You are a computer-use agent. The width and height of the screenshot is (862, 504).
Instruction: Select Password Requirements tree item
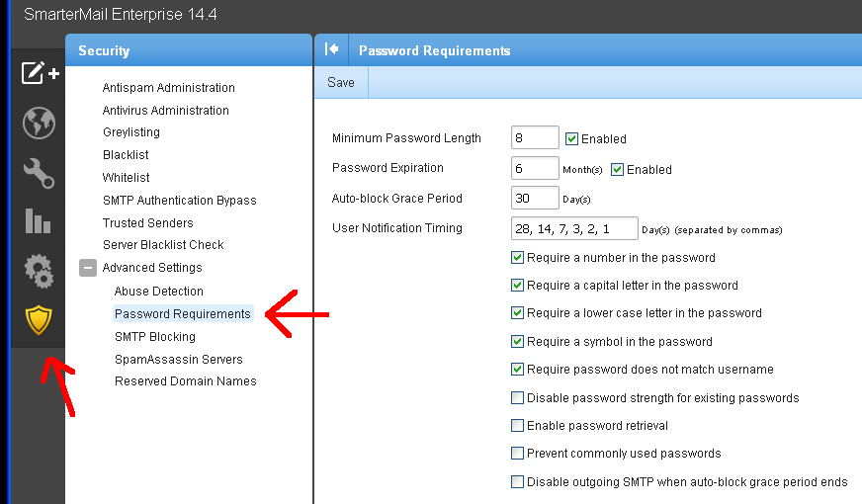pyautogui.click(x=183, y=314)
